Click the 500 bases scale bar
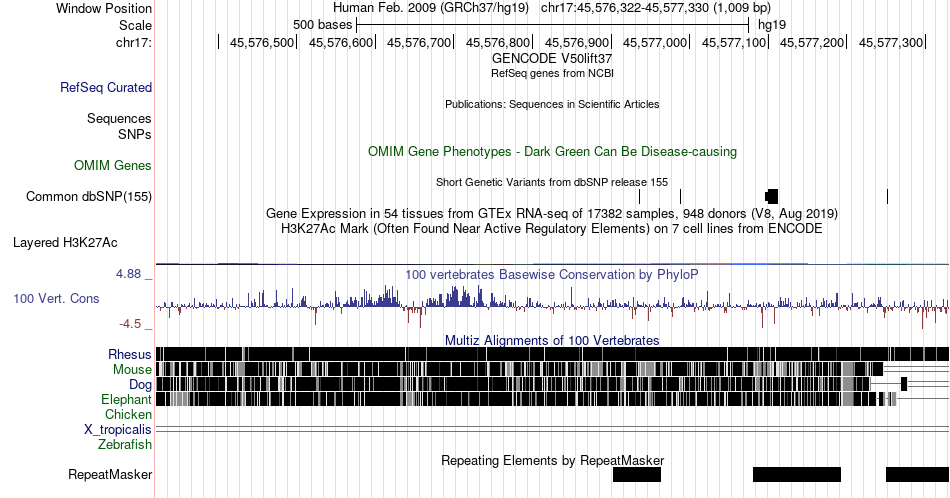This screenshot has width=950, height=498. click(553, 25)
